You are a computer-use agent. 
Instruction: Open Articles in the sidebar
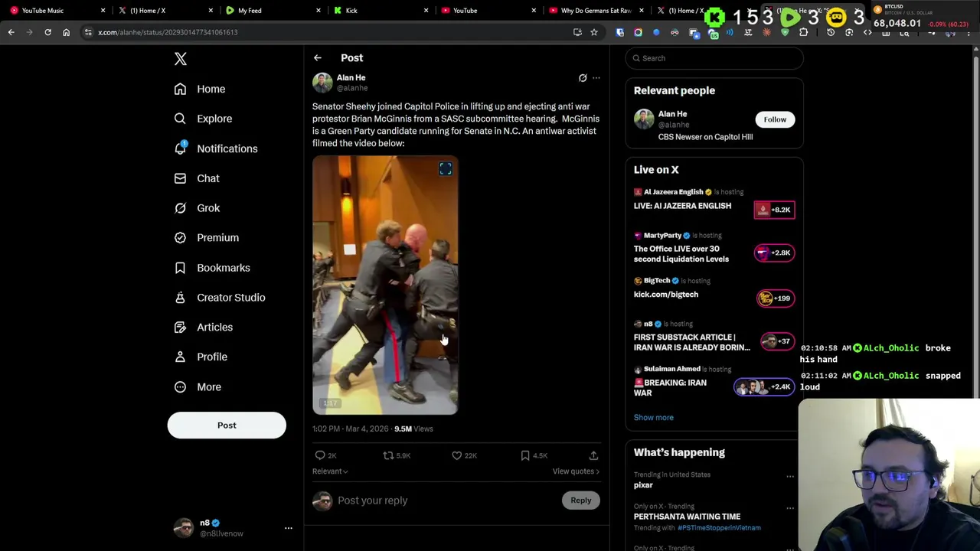(204, 327)
